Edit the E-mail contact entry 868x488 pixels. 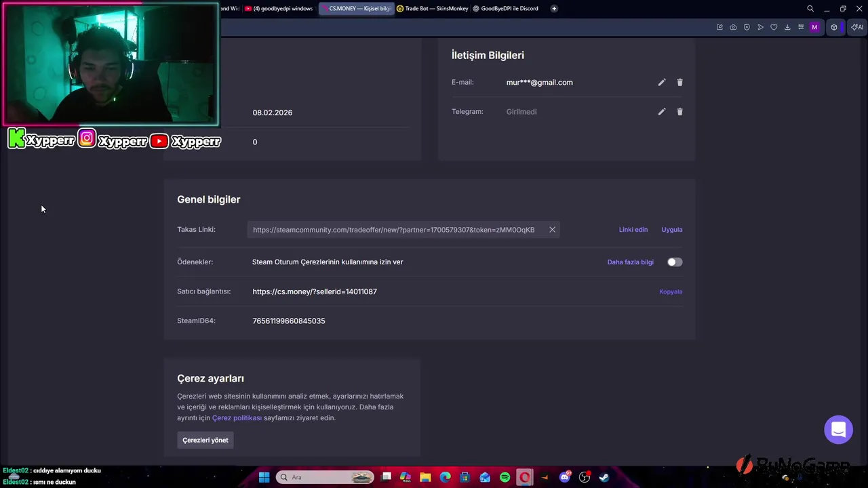pyautogui.click(x=662, y=83)
